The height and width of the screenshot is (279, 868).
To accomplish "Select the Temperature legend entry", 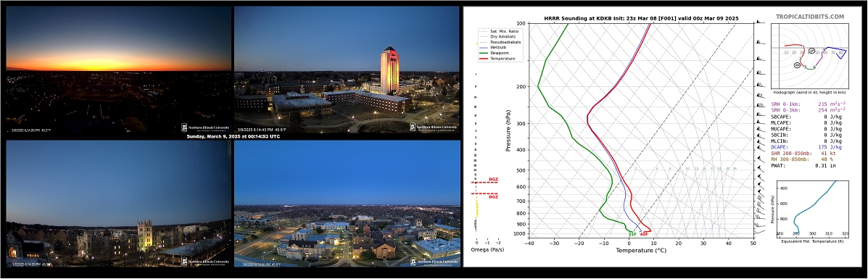I will [497, 58].
